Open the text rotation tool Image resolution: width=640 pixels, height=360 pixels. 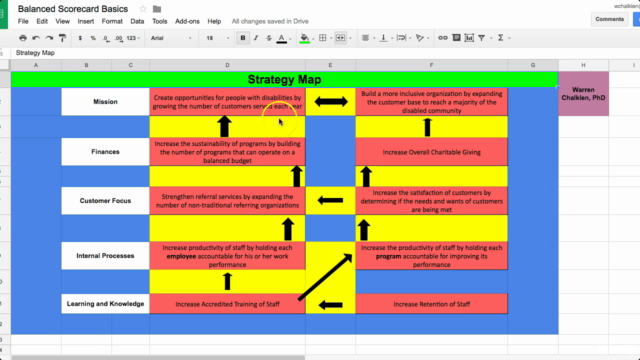coord(420,38)
